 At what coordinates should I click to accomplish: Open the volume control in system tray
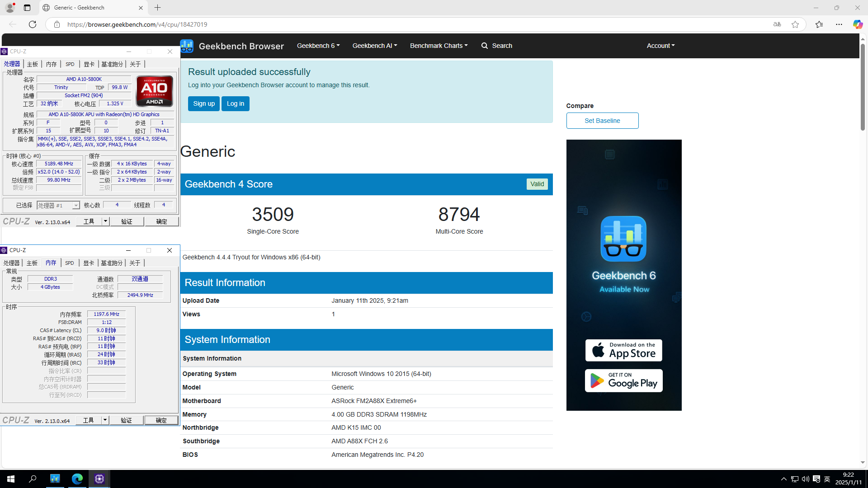coord(806,479)
